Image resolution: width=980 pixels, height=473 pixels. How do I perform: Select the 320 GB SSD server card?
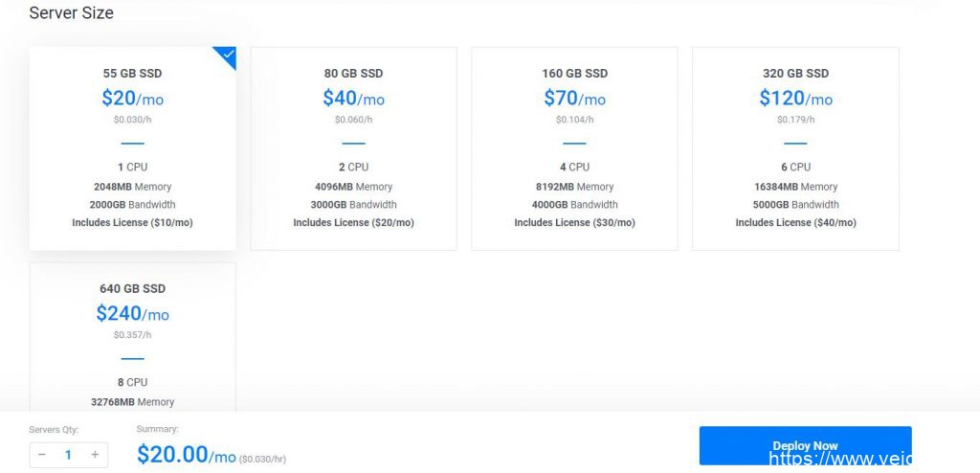[x=795, y=148]
